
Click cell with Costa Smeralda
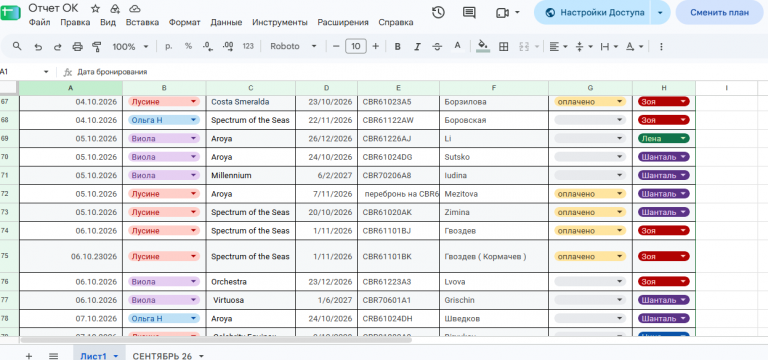coord(251,102)
